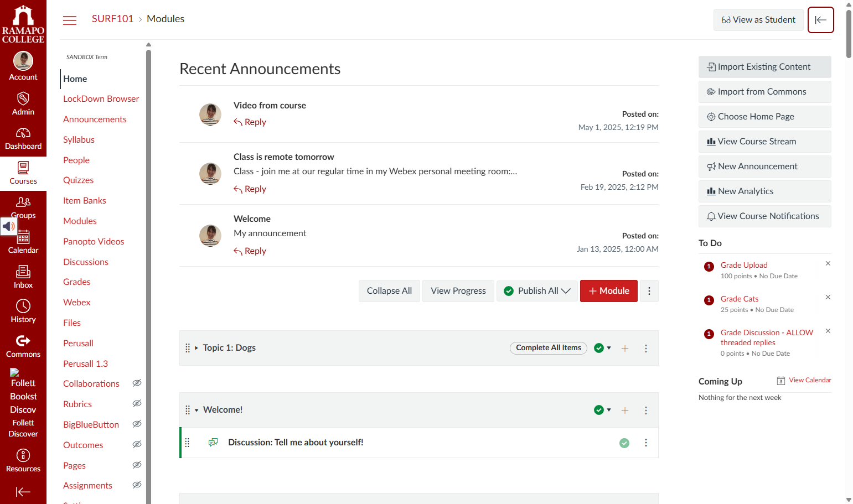Click the Import Existing Content button

765,67
